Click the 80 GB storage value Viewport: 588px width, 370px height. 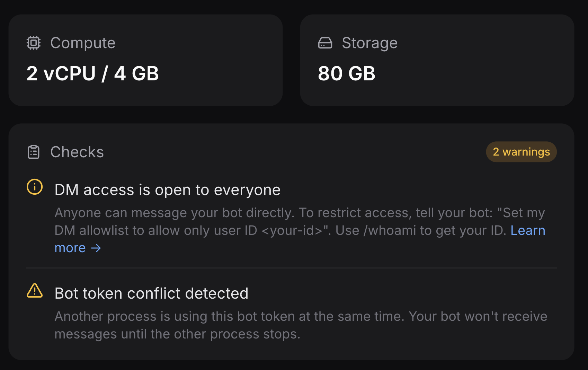pyautogui.click(x=346, y=73)
